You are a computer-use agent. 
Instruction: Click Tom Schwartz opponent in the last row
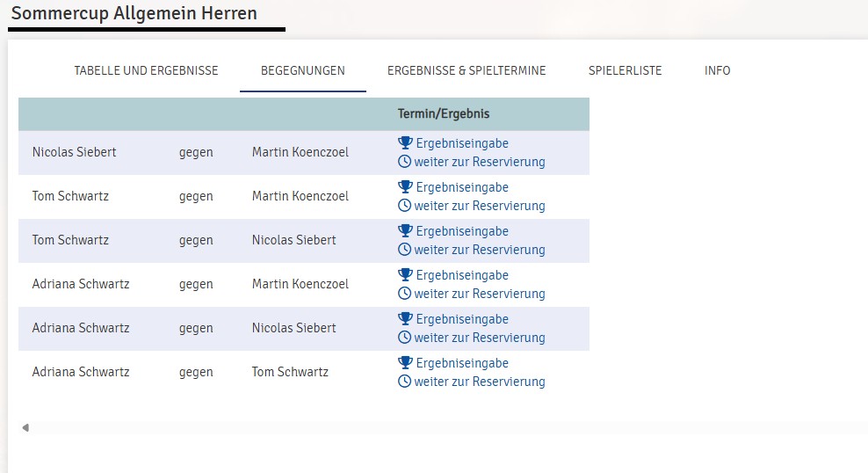(x=290, y=372)
